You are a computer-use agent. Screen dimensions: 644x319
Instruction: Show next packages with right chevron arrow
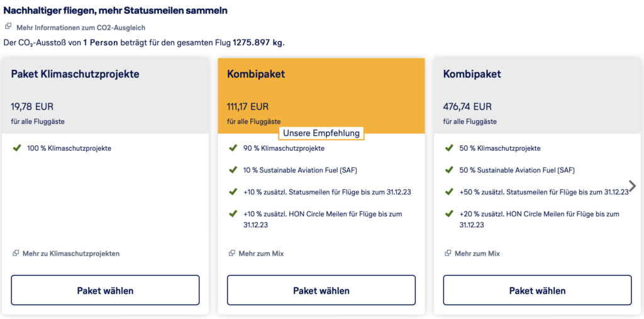[x=632, y=186]
